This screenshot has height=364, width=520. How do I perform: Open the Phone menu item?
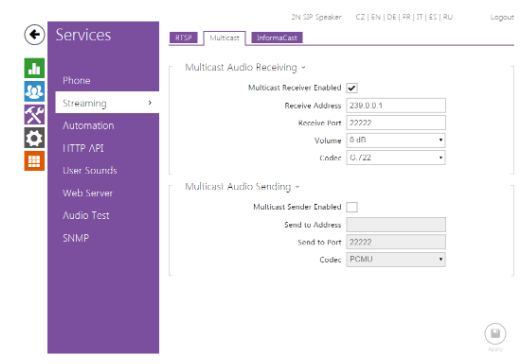point(76,80)
